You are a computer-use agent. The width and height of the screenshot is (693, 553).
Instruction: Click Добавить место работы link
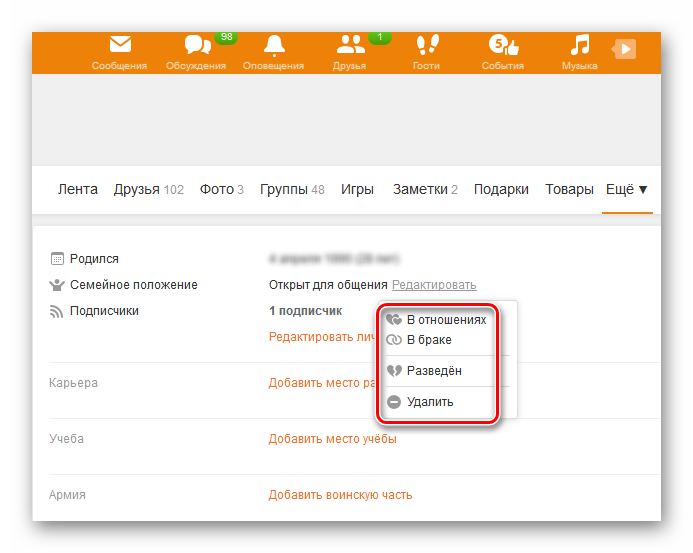[322, 383]
